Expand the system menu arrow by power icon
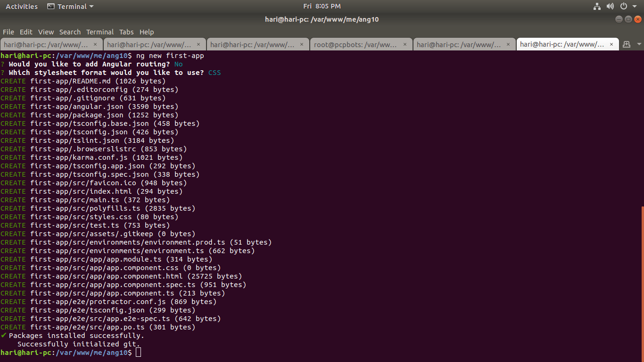Viewport: 644px width, 362px height. click(x=635, y=7)
